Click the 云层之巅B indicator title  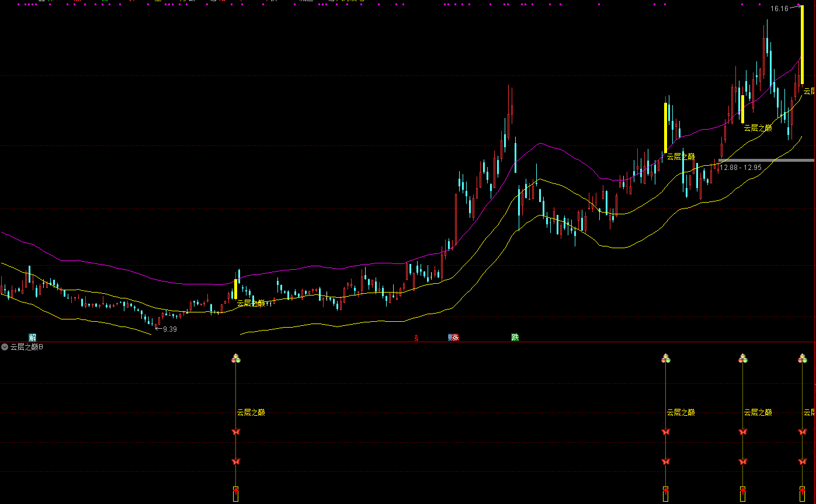[27, 347]
